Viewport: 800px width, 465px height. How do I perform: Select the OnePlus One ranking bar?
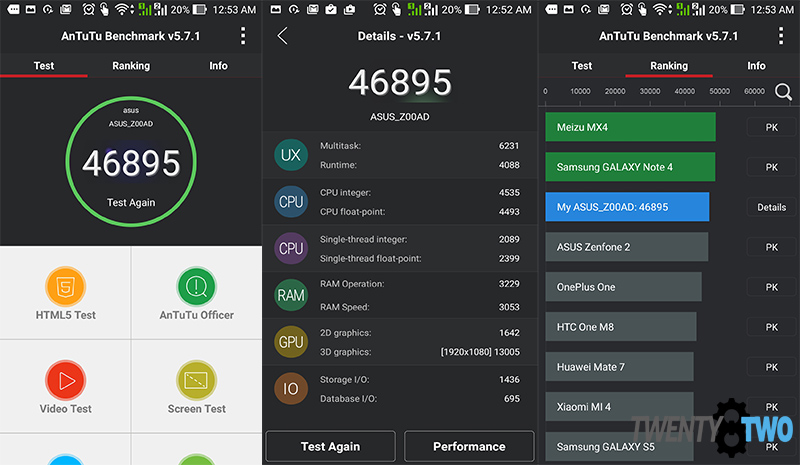pyautogui.click(x=623, y=287)
